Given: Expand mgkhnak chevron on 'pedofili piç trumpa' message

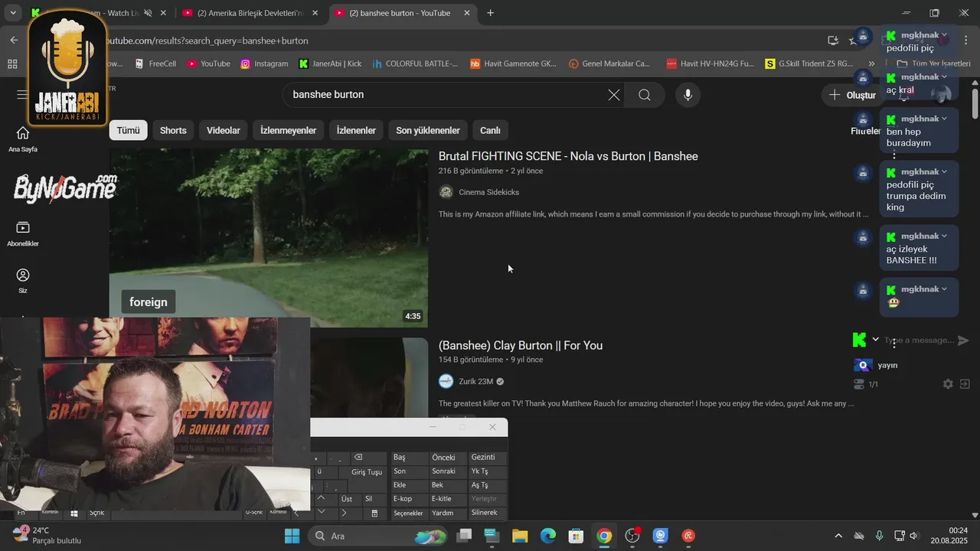Looking at the screenshot, I should pos(944,172).
